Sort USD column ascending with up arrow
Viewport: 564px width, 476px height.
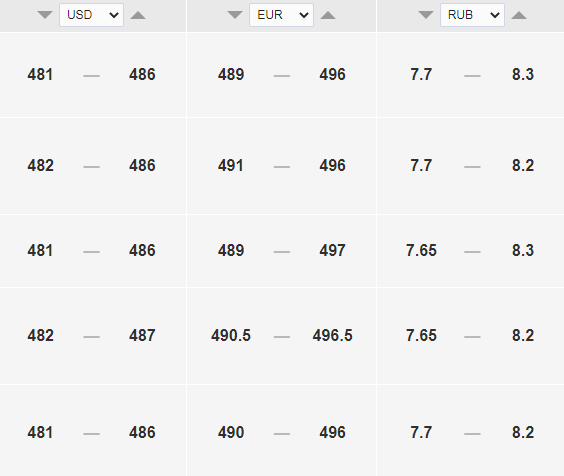point(138,15)
